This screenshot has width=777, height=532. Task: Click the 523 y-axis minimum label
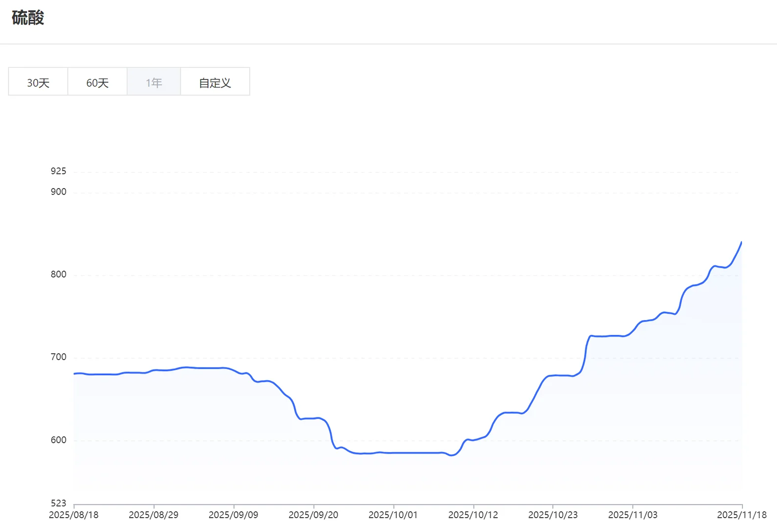58,503
